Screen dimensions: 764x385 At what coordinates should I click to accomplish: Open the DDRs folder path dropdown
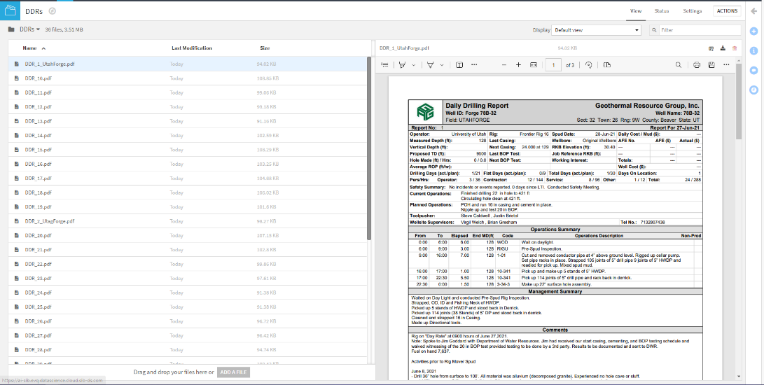[x=29, y=30]
